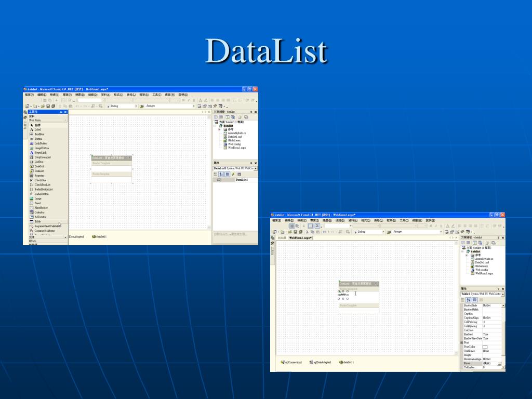Viewport: 532px width, 399px height.
Task: Open the Table1 object dropdown in Properties
Action: pos(502,294)
